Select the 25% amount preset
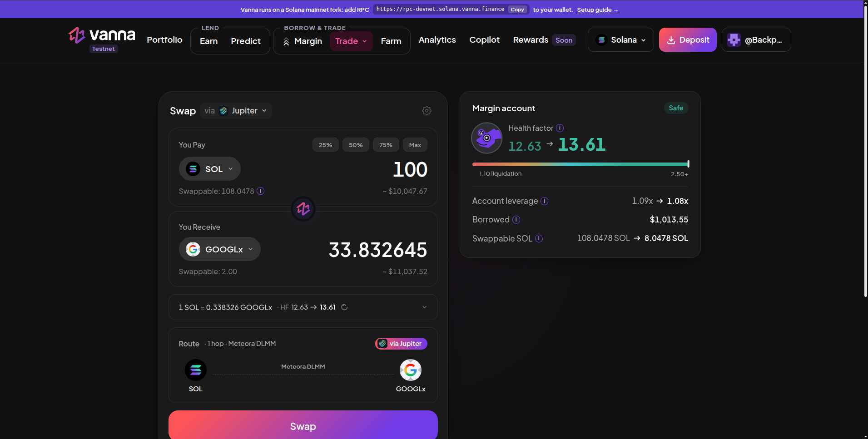 coord(325,145)
